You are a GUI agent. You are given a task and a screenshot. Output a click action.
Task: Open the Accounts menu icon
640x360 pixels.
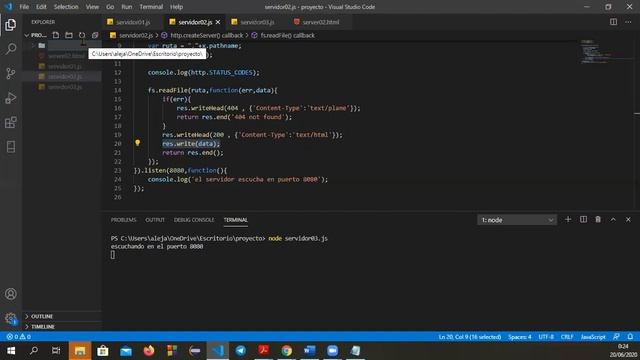pos(11,294)
